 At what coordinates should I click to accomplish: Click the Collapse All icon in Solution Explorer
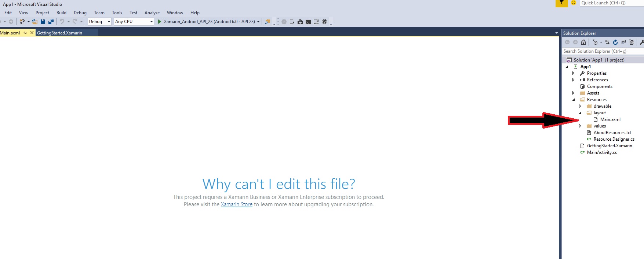click(623, 42)
